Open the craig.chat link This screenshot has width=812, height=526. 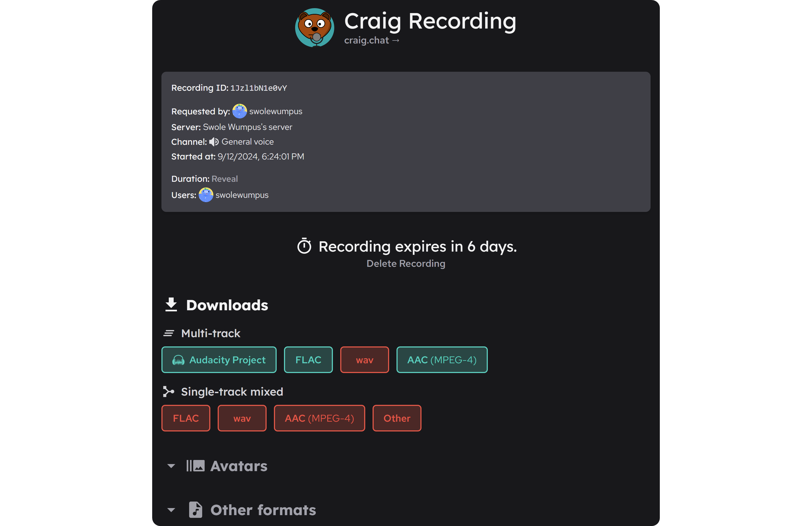(x=371, y=40)
